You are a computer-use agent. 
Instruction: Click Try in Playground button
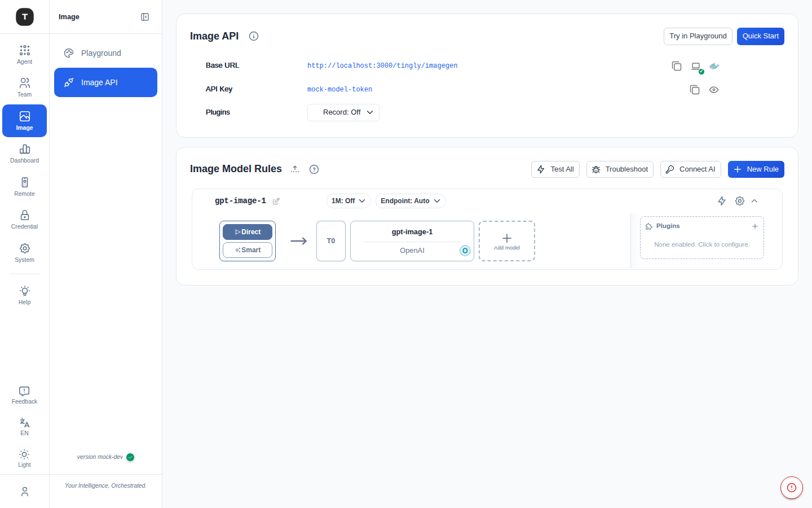tap(698, 36)
